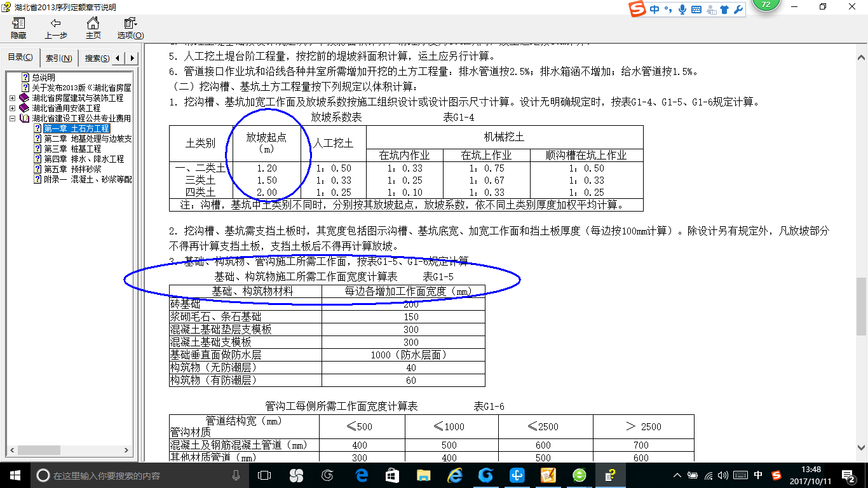This screenshot has width=868, height=488.
Task: Click the tray 中 input indicator
Action: tap(758, 475)
